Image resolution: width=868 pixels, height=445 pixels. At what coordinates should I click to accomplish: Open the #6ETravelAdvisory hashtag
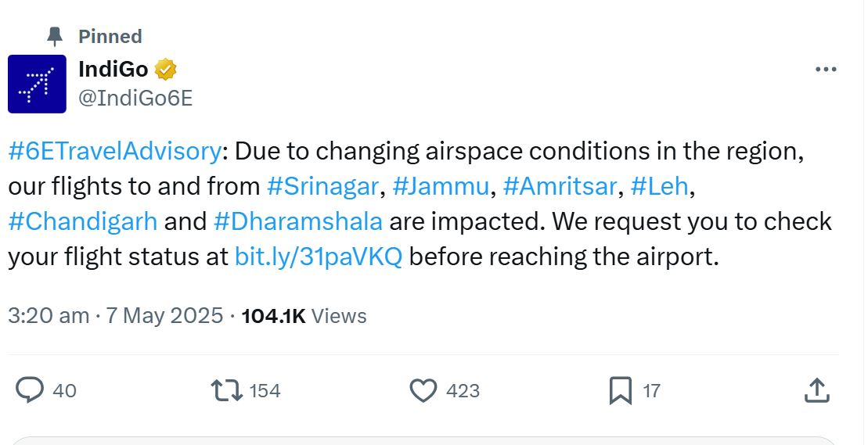pyautogui.click(x=115, y=151)
